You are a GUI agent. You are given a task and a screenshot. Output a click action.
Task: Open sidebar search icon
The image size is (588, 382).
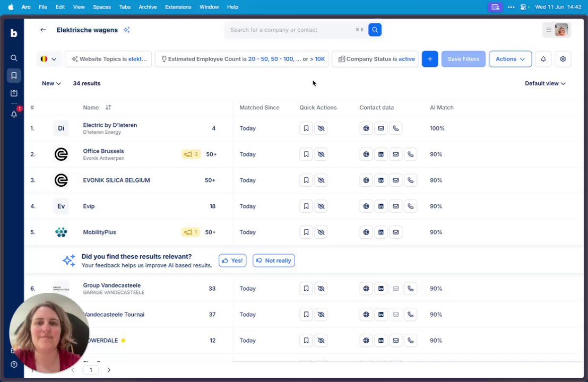[x=14, y=58]
